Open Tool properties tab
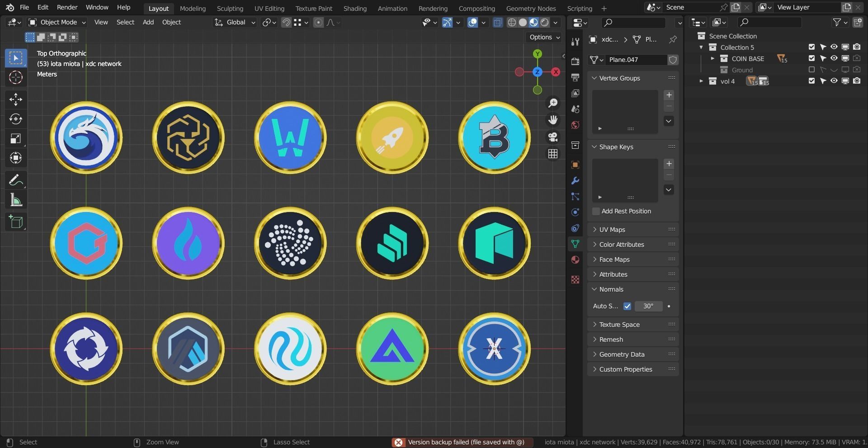 tap(575, 42)
